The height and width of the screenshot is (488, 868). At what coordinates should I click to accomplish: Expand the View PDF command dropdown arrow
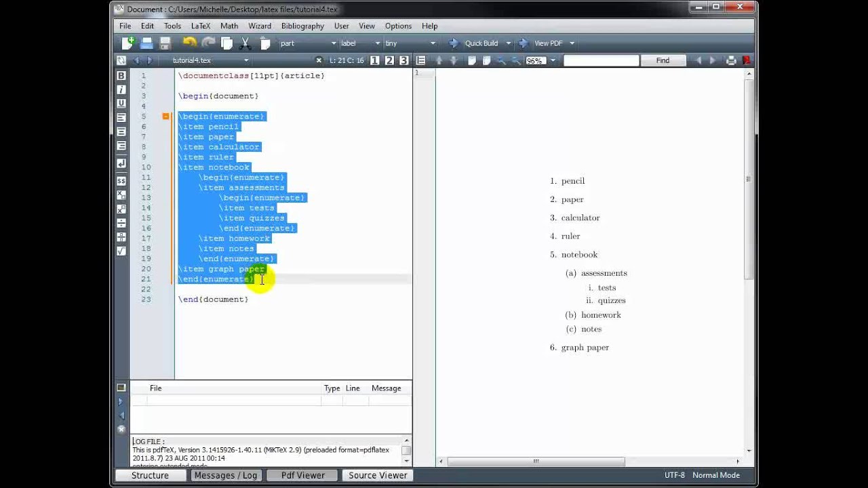click(572, 43)
